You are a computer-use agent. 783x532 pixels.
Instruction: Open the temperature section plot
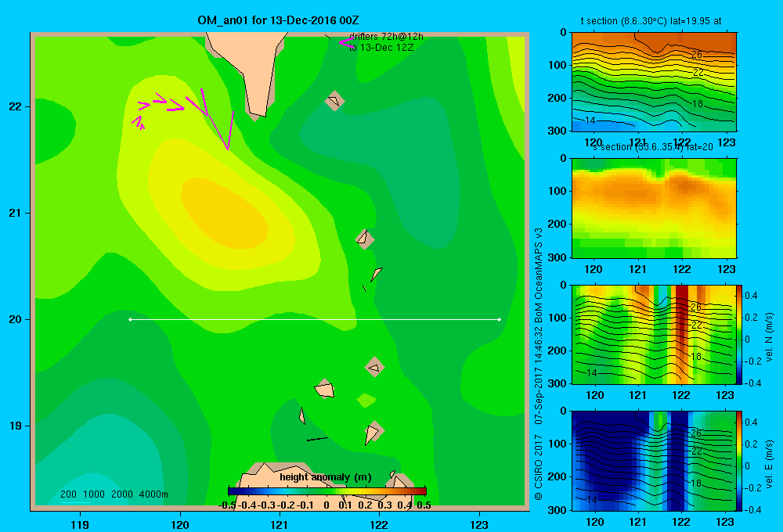tap(654, 82)
